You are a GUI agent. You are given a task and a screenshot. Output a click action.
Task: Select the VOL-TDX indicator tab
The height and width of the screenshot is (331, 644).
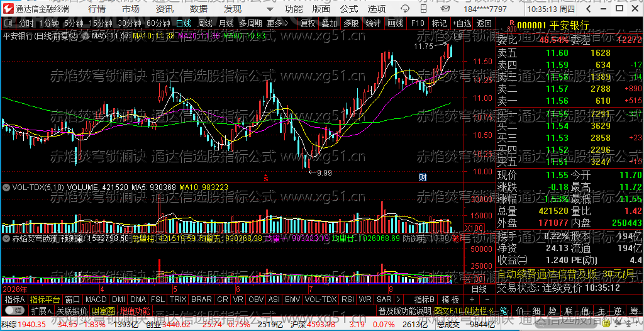(321, 299)
